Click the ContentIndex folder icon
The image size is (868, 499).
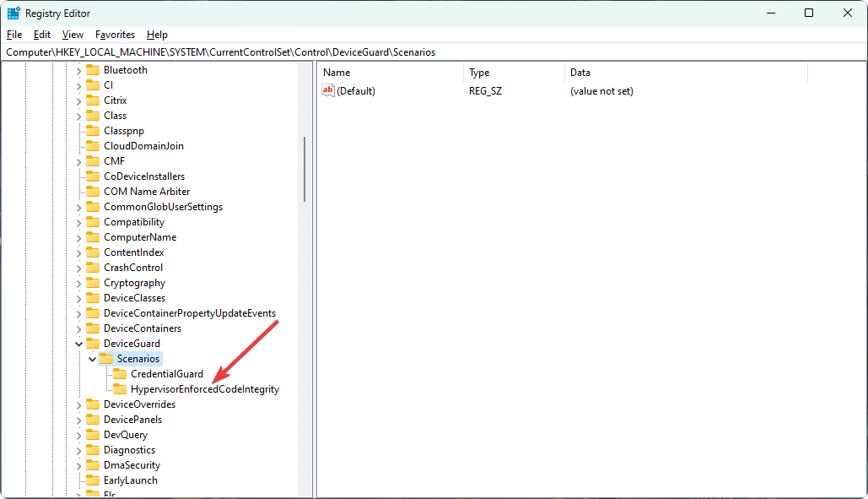pyautogui.click(x=93, y=252)
